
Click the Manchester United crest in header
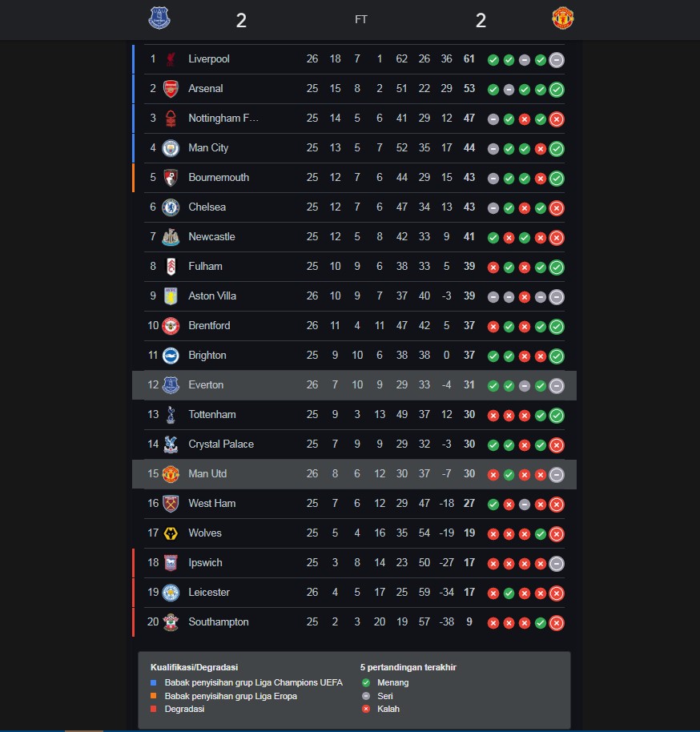tap(563, 18)
